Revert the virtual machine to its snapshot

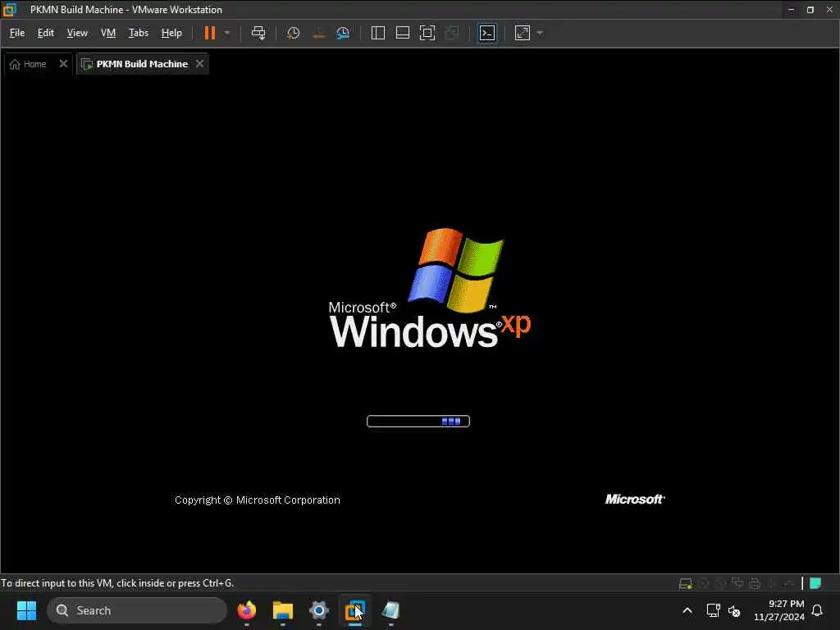(x=319, y=33)
